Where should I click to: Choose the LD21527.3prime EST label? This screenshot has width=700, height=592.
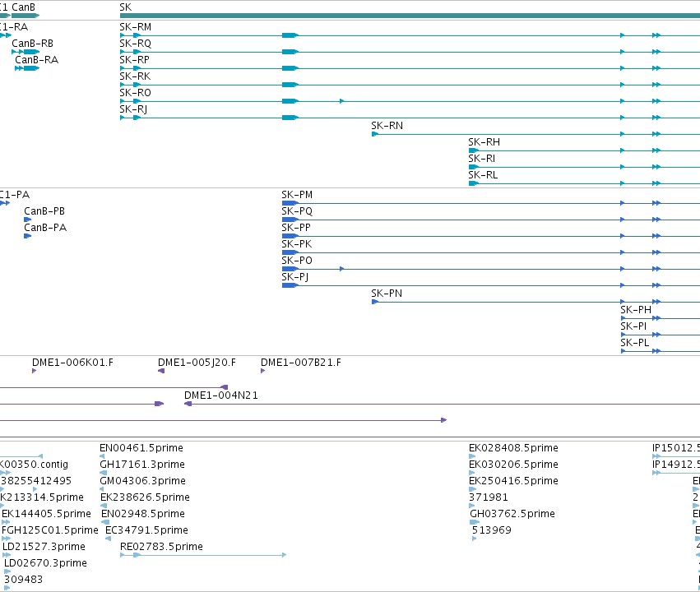pyautogui.click(x=44, y=547)
